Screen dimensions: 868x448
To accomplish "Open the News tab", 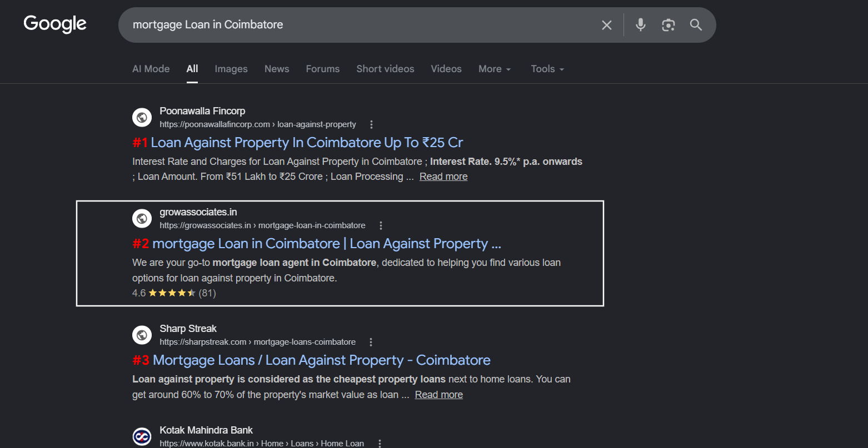I will pos(277,69).
